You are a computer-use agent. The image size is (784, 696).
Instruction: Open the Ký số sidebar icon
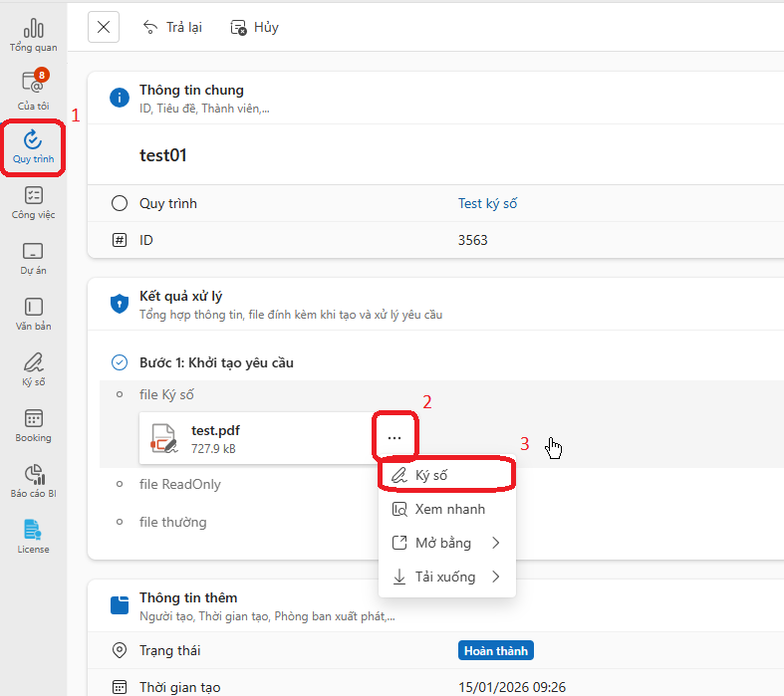click(33, 369)
